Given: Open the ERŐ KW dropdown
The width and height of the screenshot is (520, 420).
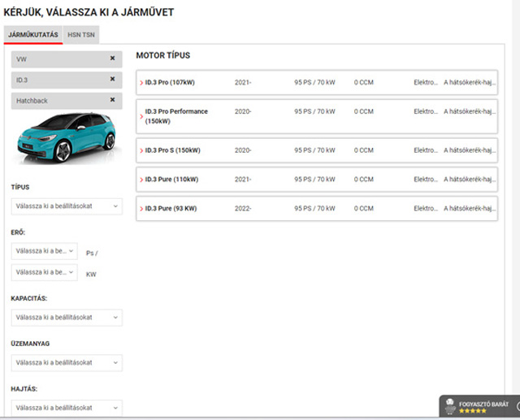Looking at the screenshot, I should [x=45, y=272].
